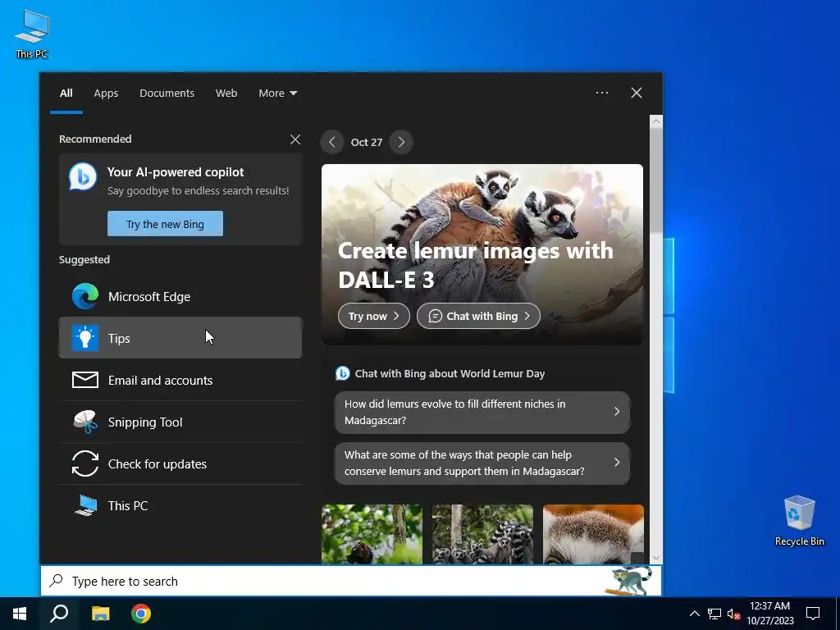
Task: Open This PC from Suggested list
Action: [x=180, y=505]
